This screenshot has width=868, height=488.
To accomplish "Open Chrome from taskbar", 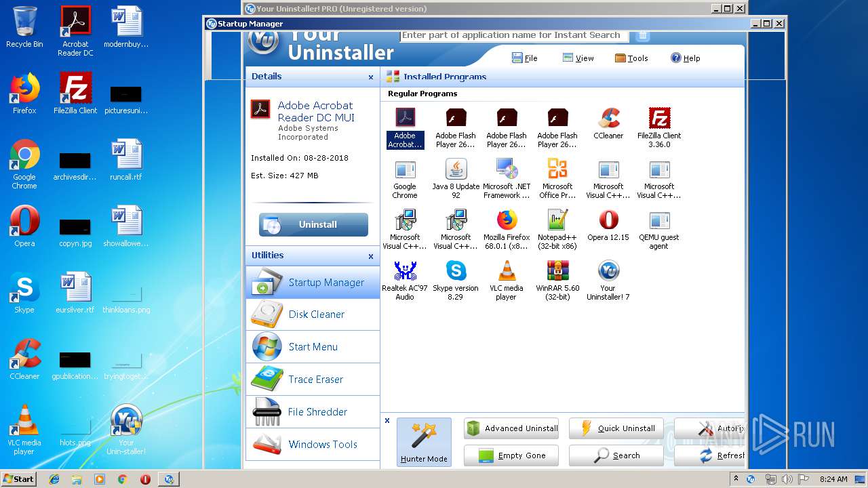I will tap(122, 479).
